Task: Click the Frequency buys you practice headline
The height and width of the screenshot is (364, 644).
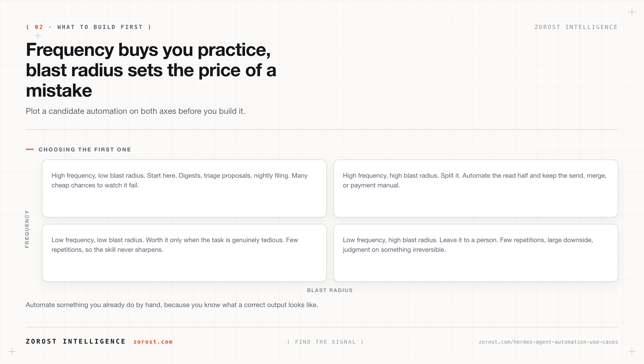Action: (x=151, y=70)
